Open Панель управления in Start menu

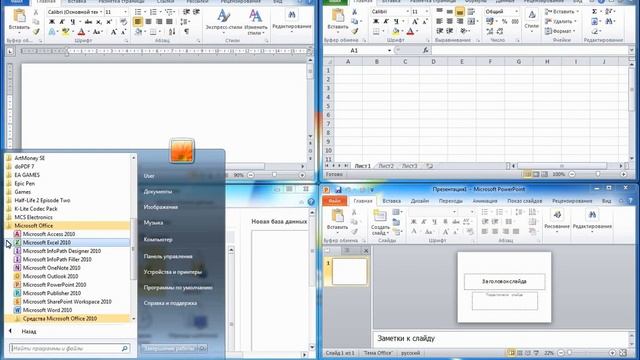coord(168,256)
